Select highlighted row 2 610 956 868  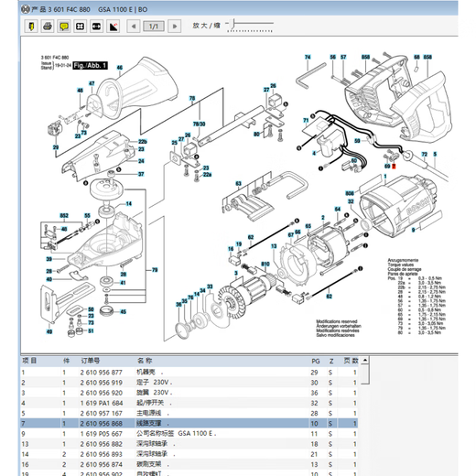[x=189, y=424]
